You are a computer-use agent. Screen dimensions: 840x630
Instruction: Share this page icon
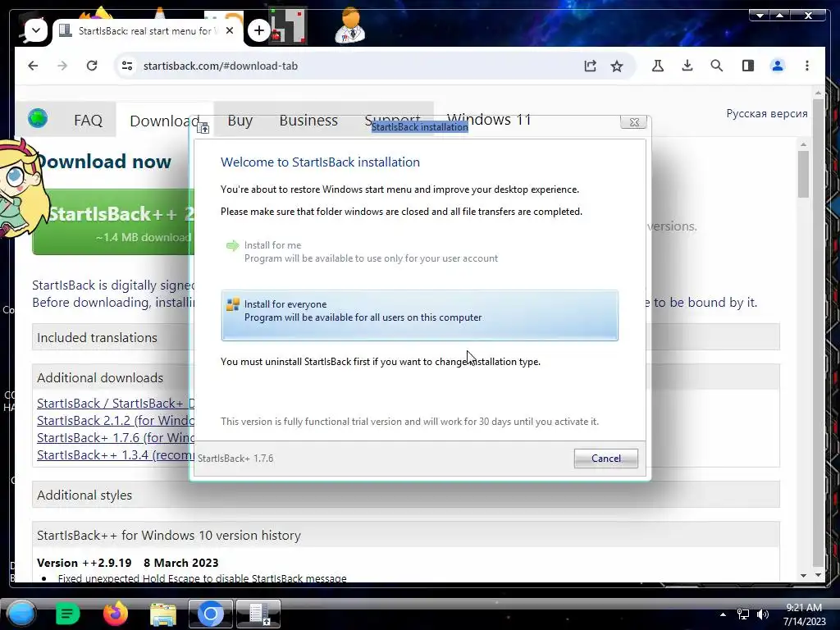pos(590,66)
